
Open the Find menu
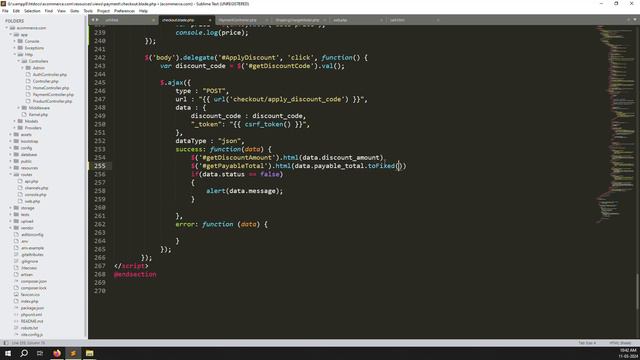pyautogui.click(x=49, y=11)
